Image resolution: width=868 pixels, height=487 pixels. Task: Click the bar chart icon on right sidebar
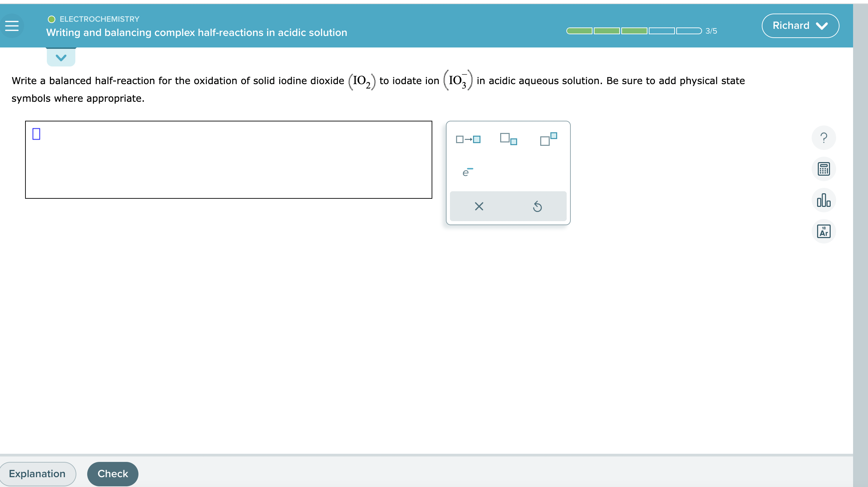(x=825, y=201)
